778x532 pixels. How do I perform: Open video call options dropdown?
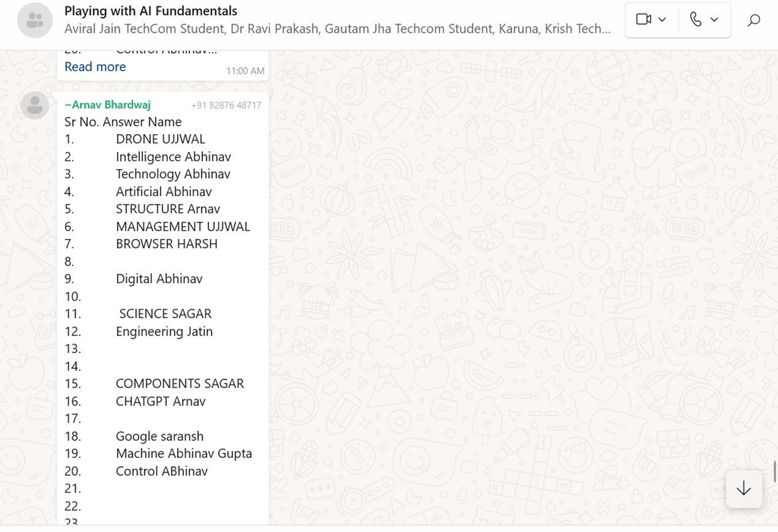tap(662, 20)
